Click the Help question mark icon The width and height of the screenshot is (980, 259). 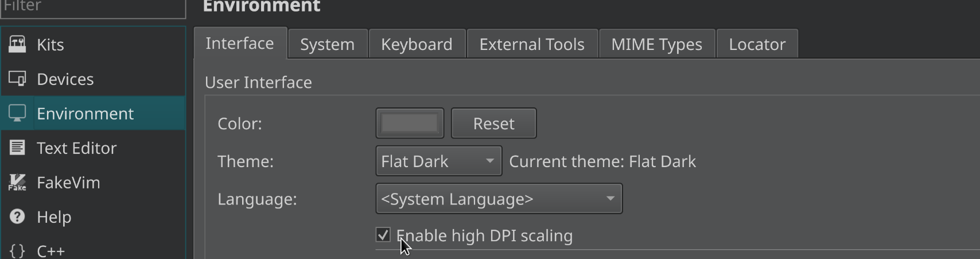[17, 217]
